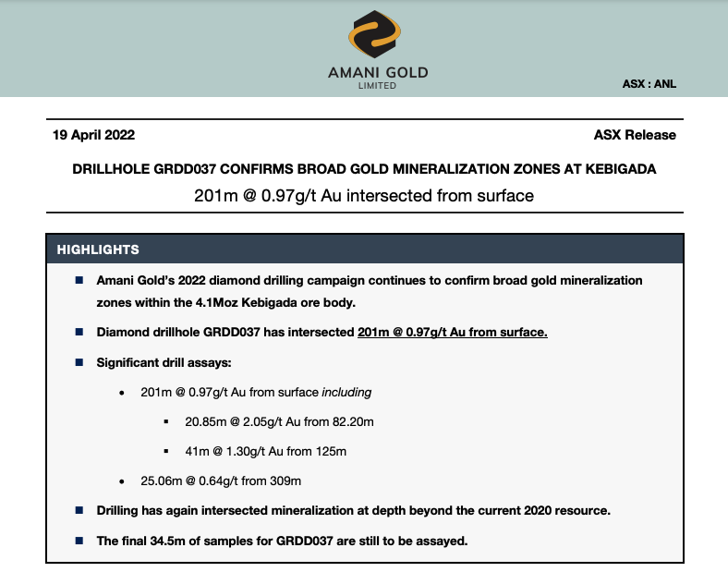Screen dimensions: 728x572
Task: Click the line starting 'Amani Gold's 2022 diamond drilling campaign'
Action: [370, 280]
